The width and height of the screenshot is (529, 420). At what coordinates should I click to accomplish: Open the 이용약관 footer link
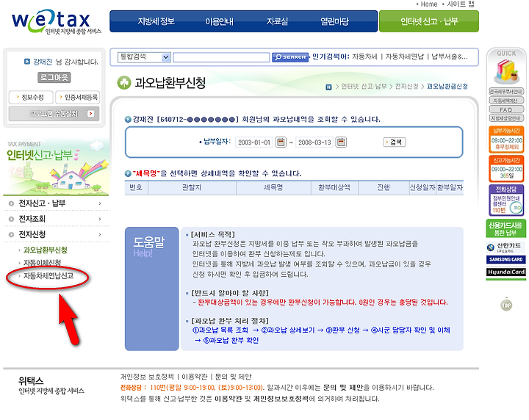click(x=194, y=377)
